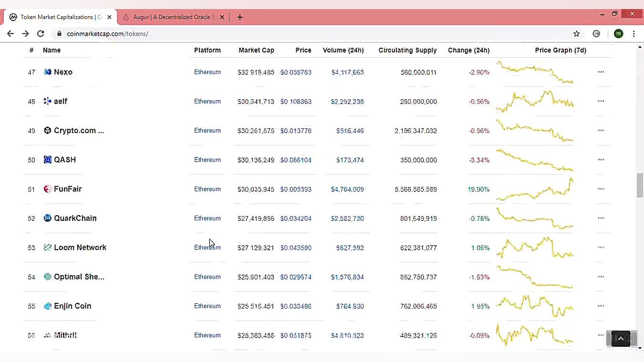Click the aelf coin logo icon
The image size is (644, 362).
point(47,101)
